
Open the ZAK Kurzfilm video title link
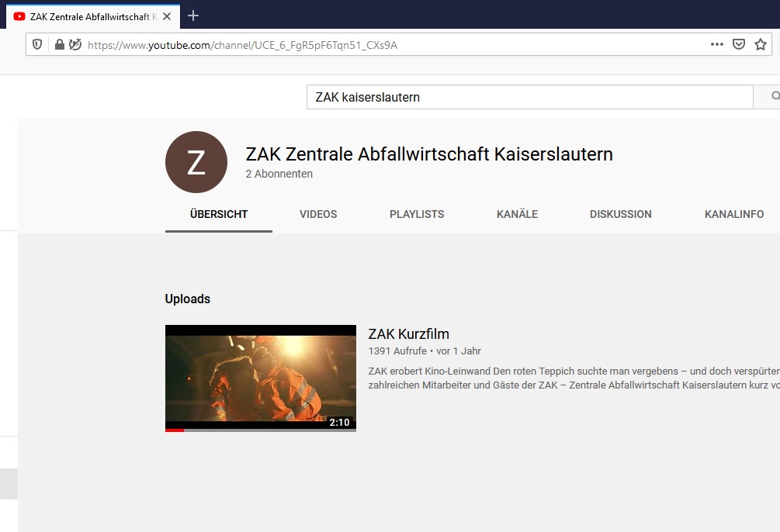pyautogui.click(x=408, y=334)
